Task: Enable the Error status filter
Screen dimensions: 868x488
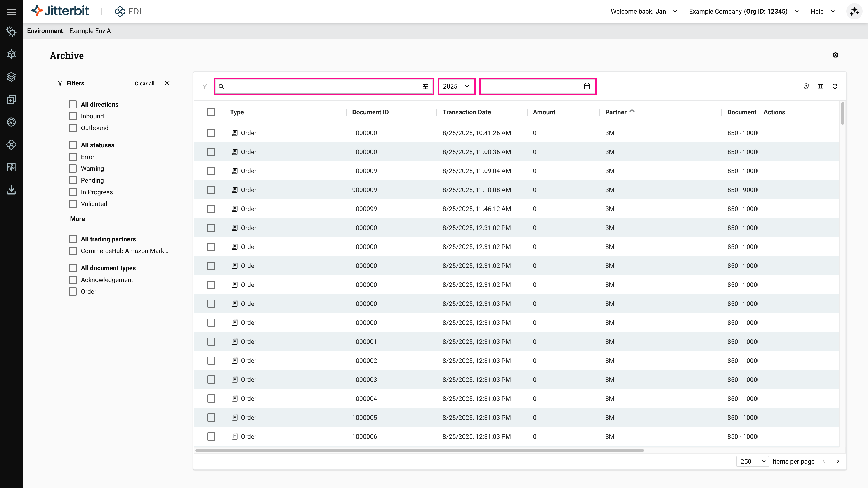Action: 72,157
